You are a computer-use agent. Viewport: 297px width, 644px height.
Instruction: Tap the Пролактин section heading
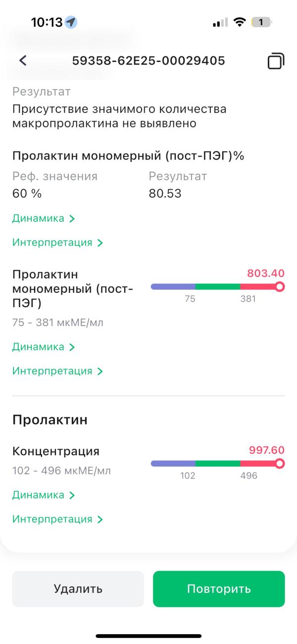[x=50, y=420]
